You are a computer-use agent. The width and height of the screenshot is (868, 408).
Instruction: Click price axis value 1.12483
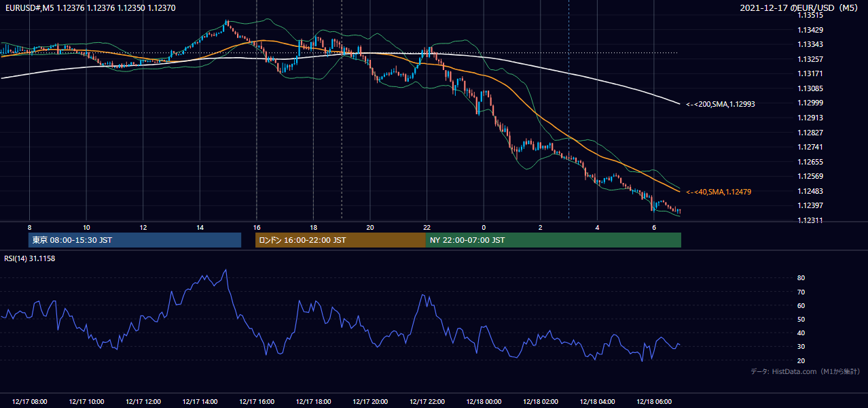810,191
